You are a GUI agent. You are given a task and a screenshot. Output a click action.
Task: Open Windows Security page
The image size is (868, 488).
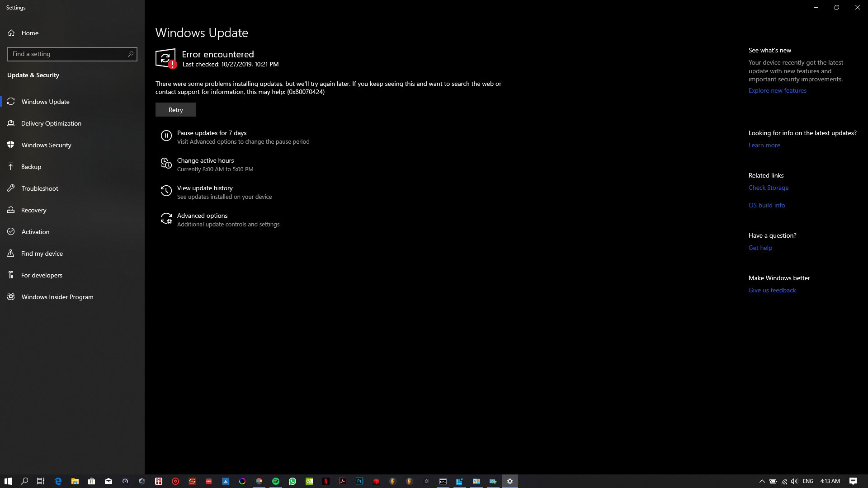tap(72, 145)
